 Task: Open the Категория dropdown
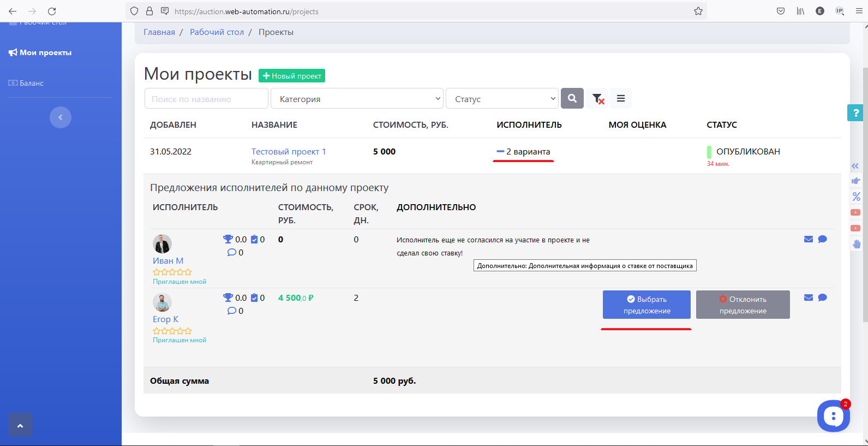[357, 99]
